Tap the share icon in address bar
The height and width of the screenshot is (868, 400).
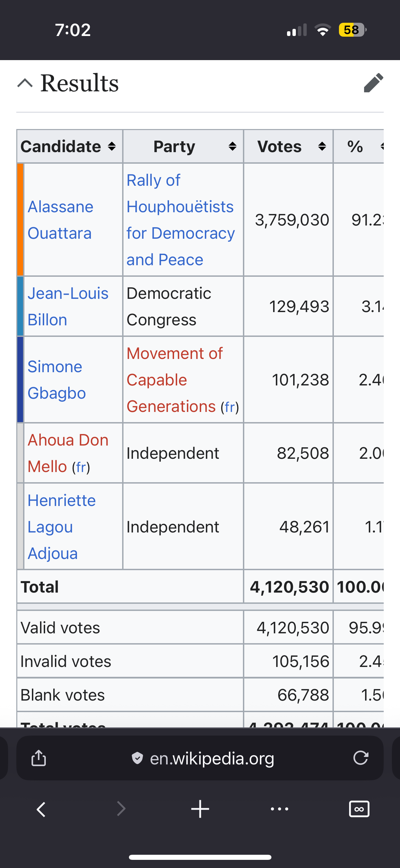tap(39, 758)
